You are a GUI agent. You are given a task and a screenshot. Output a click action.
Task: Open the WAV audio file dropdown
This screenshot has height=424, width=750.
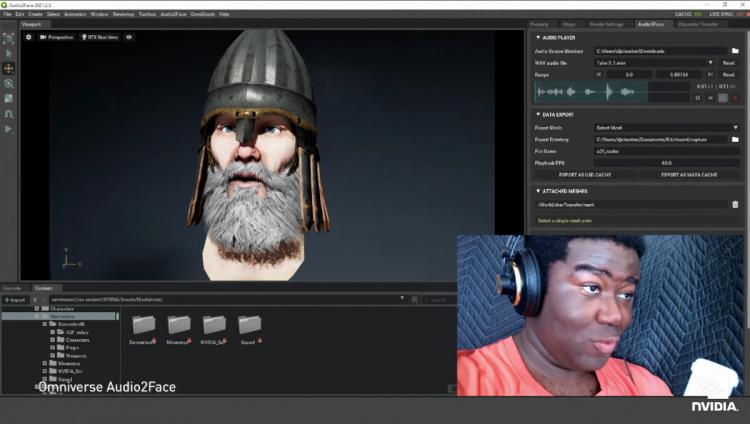(x=654, y=63)
